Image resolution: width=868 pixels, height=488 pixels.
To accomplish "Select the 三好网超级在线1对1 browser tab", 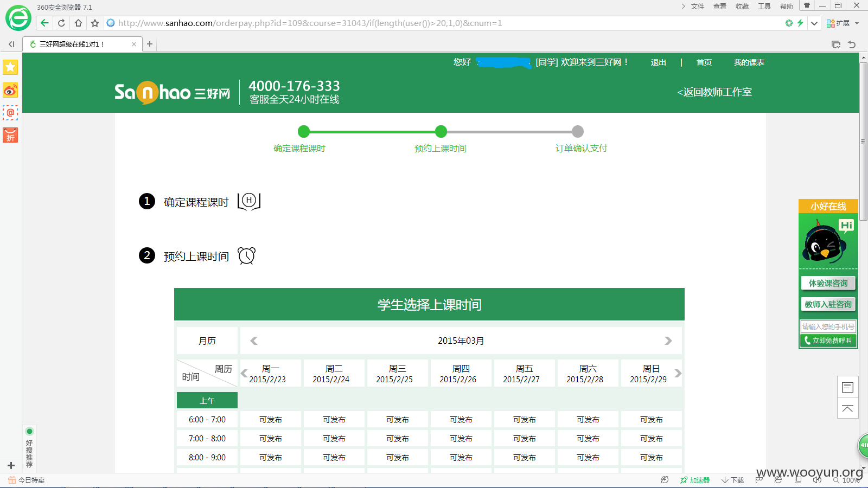I will tap(82, 44).
